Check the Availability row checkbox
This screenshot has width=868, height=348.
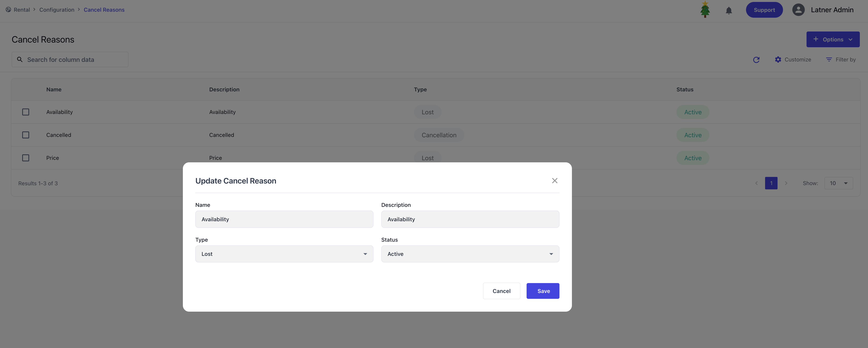pyautogui.click(x=26, y=112)
